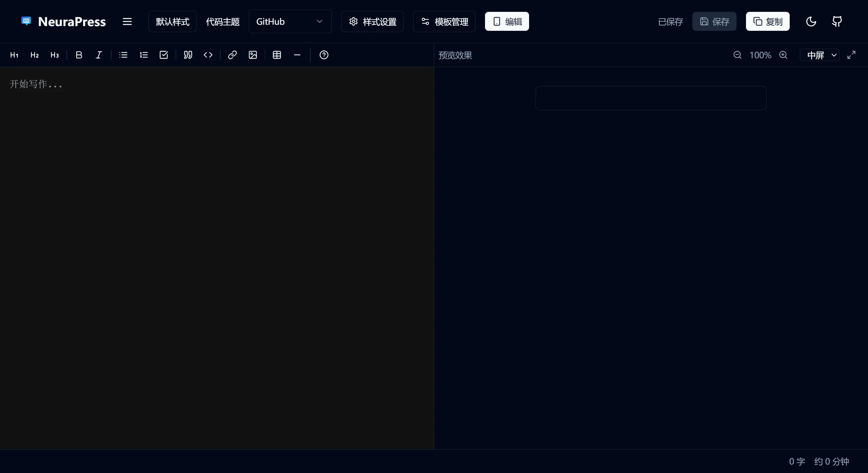Insert an image with the picture icon
Screen dimensions: 868x473
[253, 55]
